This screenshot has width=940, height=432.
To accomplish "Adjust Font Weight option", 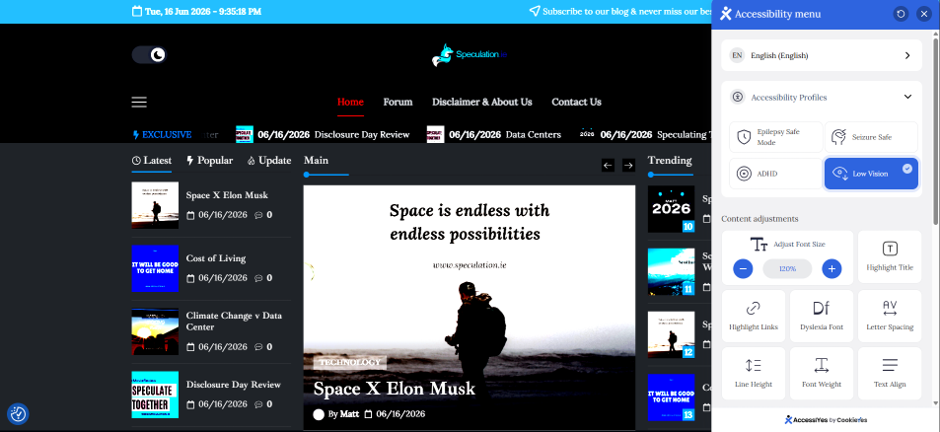I will [821, 373].
